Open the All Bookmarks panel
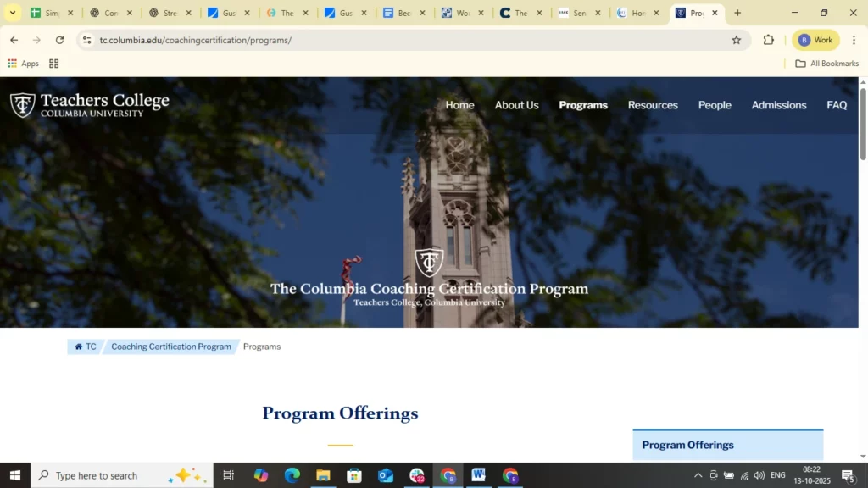868x488 pixels. [826, 63]
